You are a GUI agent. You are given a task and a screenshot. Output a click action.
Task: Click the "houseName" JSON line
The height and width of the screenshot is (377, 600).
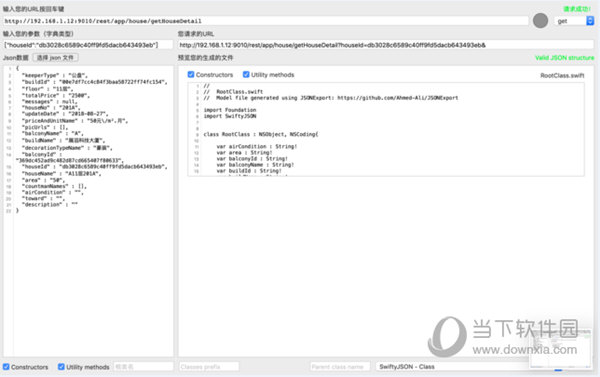click(62, 173)
